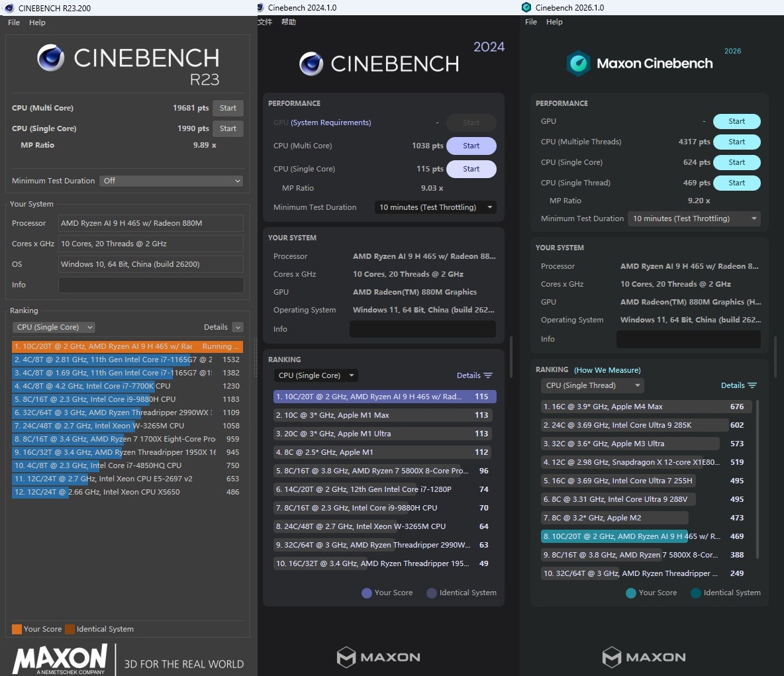The height and width of the screenshot is (676, 784).
Task: Click the Processor field in R23
Action: (x=151, y=223)
